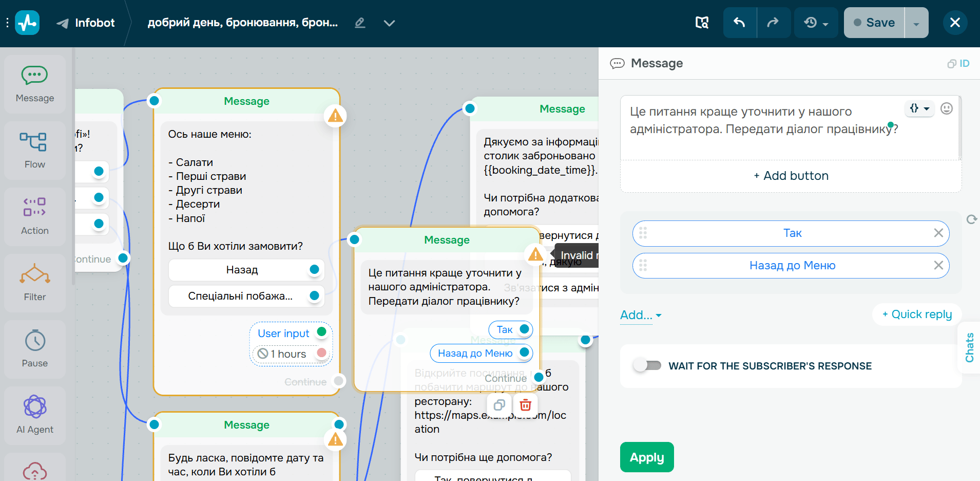Screen dimensions: 980x481
Task: Add an AI Agent element from the sidebar
Action: click(x=35, y=416)
